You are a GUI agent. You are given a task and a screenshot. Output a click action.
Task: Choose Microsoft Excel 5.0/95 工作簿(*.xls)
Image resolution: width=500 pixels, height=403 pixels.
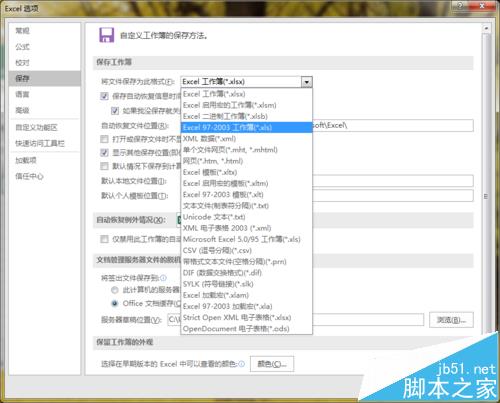click(247, 239)
